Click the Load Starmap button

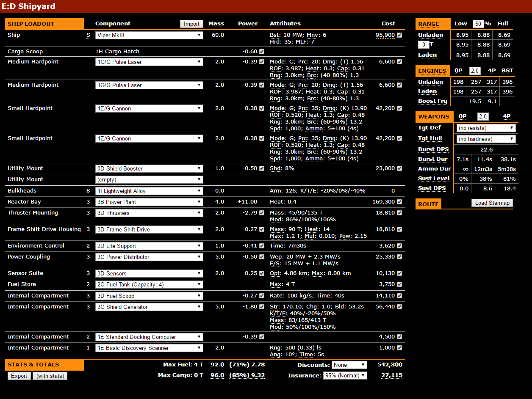tap(492, 203)
